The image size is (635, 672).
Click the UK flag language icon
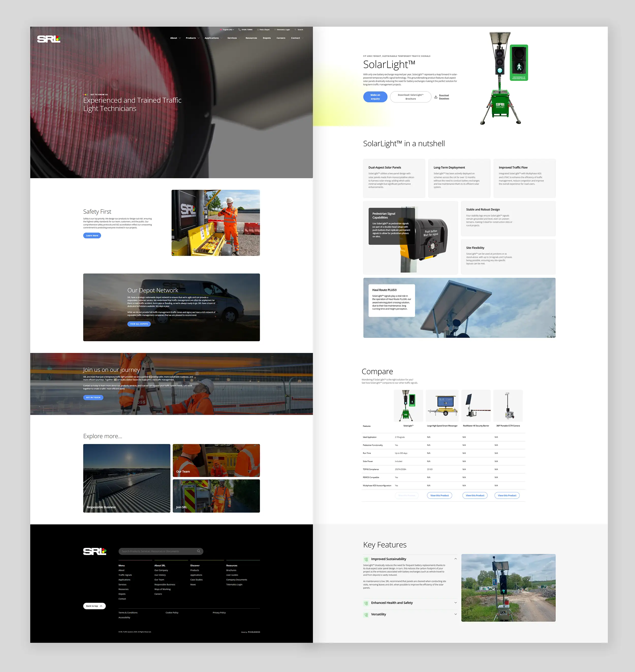(x=221, y=30)
